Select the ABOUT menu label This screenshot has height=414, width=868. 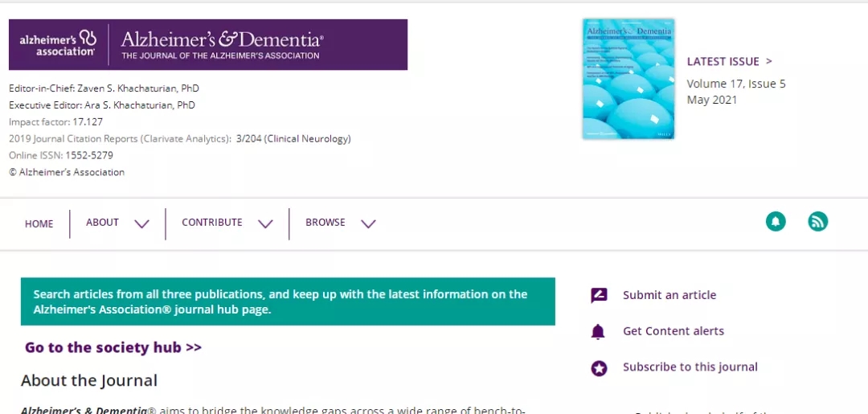102,223
